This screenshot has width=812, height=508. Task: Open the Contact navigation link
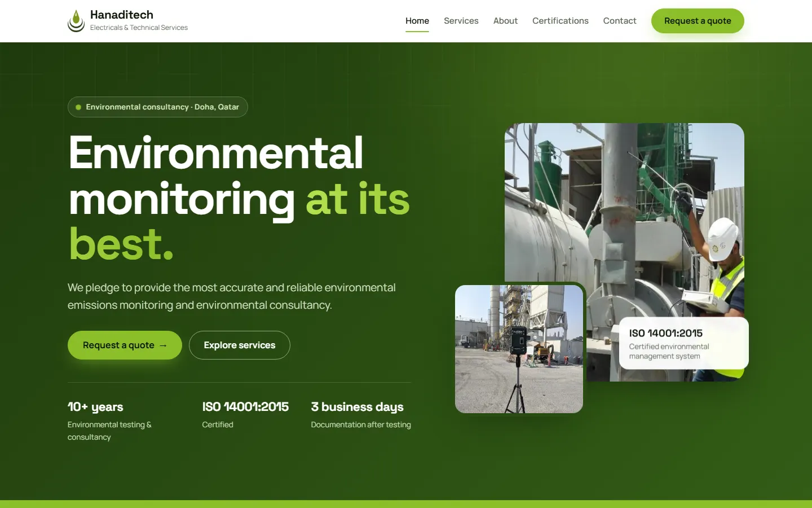click(620, 21)
